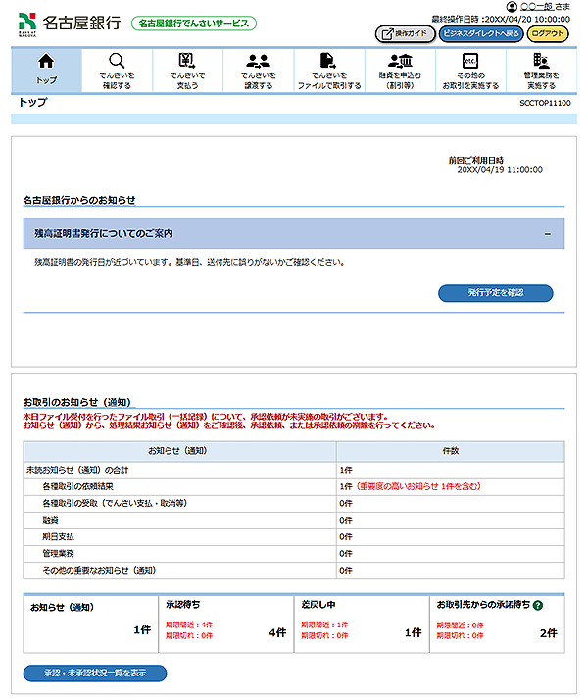Open でんさいを譲渡する people icon
The width and height of the screenshot is (588, 700).
(x=258, y=61)
